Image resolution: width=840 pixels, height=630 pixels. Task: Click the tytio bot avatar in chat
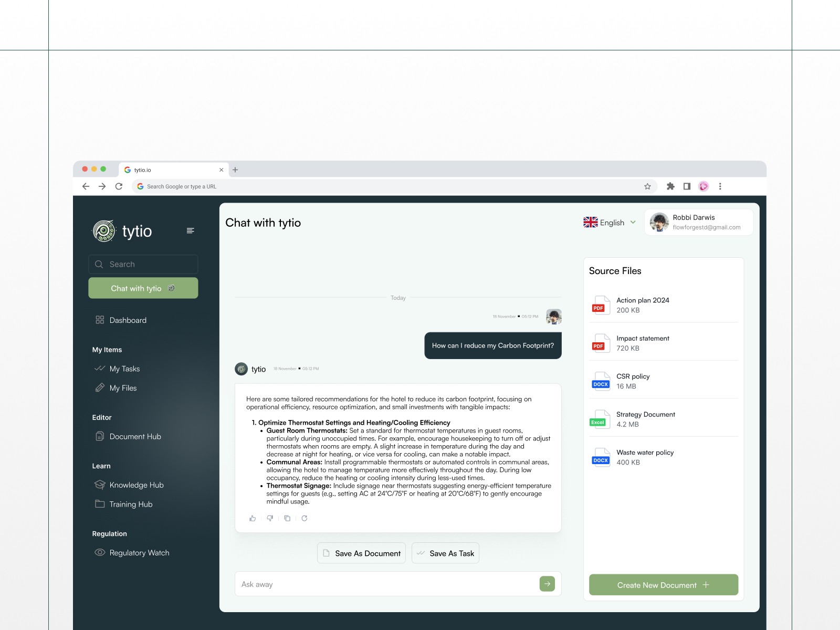point(241,369)
